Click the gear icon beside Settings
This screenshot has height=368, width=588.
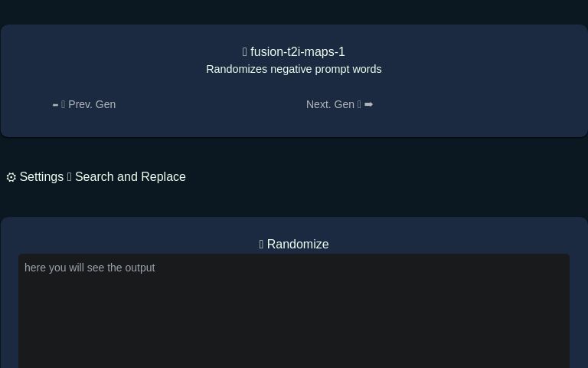(x=11, y=177)
